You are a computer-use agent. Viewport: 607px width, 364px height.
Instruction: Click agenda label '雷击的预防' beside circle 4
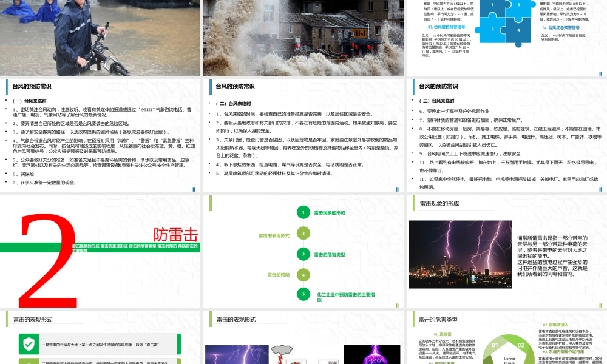[x=279, y=275]
